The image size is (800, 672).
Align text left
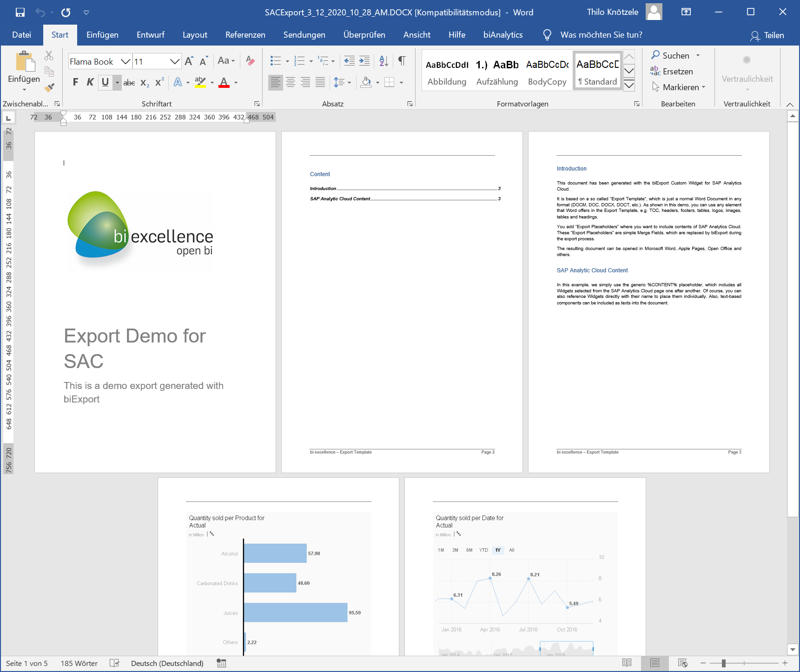[276, 82]
